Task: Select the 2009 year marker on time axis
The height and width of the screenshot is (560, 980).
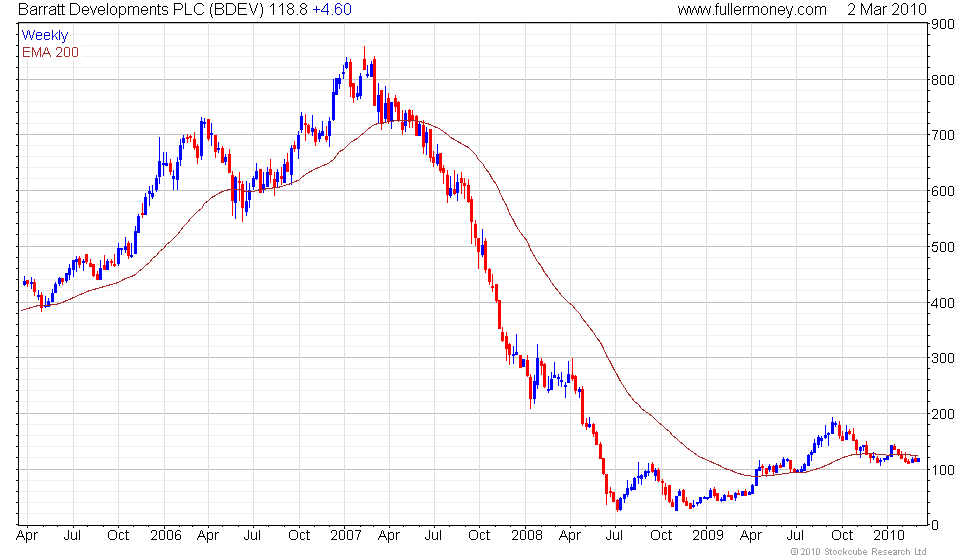Action: pos(708,536)
